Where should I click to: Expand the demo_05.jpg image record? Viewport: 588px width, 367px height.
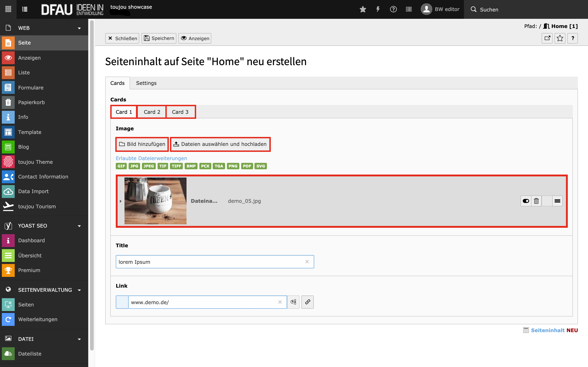pos(121,201)
